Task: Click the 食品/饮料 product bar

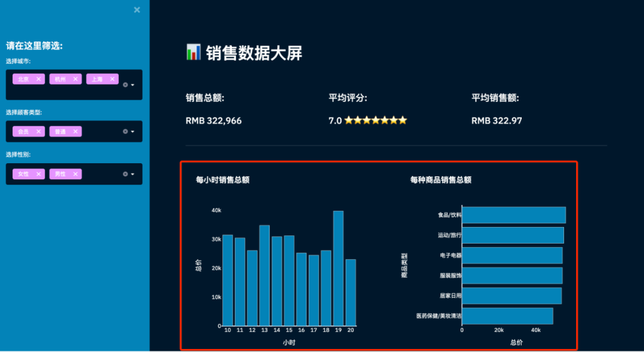Action: pos(514,215)
